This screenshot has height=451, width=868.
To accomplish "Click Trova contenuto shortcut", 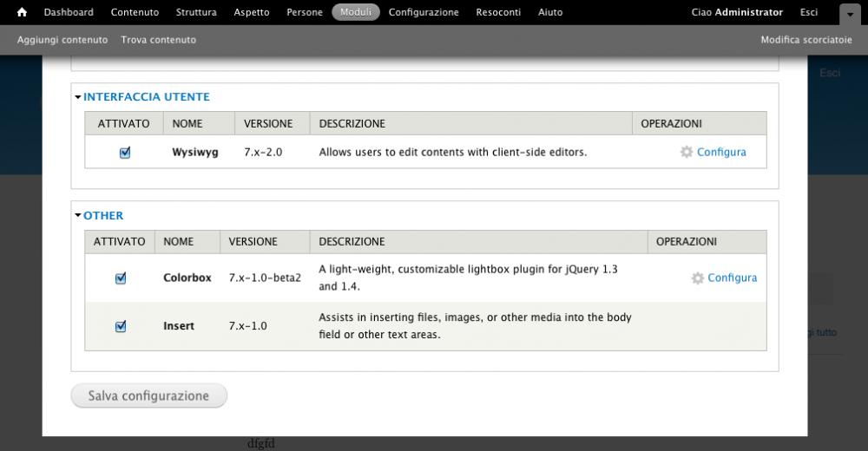I will point(158,40).
